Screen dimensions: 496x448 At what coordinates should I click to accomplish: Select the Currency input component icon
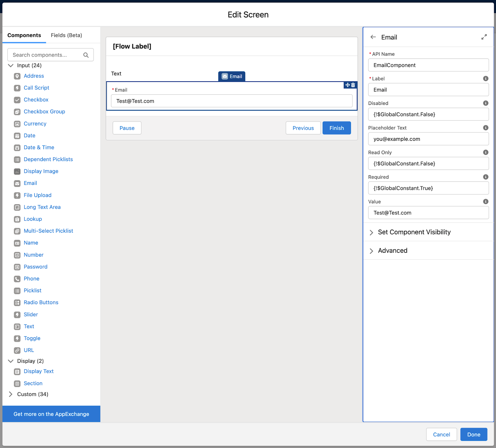pyautogui.click(x=17, y=123)
